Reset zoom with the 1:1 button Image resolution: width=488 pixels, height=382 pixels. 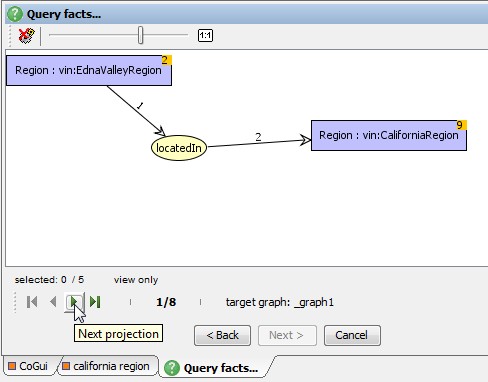(205, 35)
